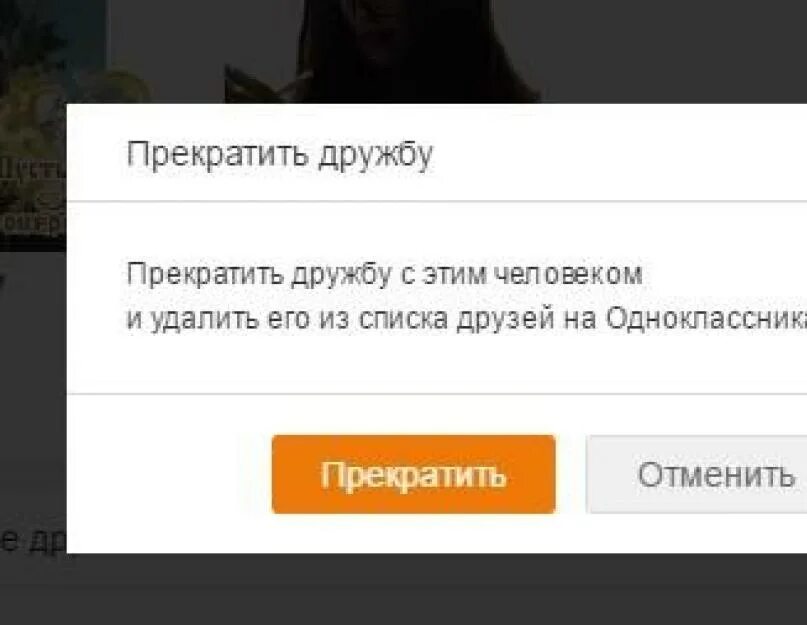Click the gap between Прекратить and Отменить
Viewport: 807px width, 625px height.
[571, 474]
